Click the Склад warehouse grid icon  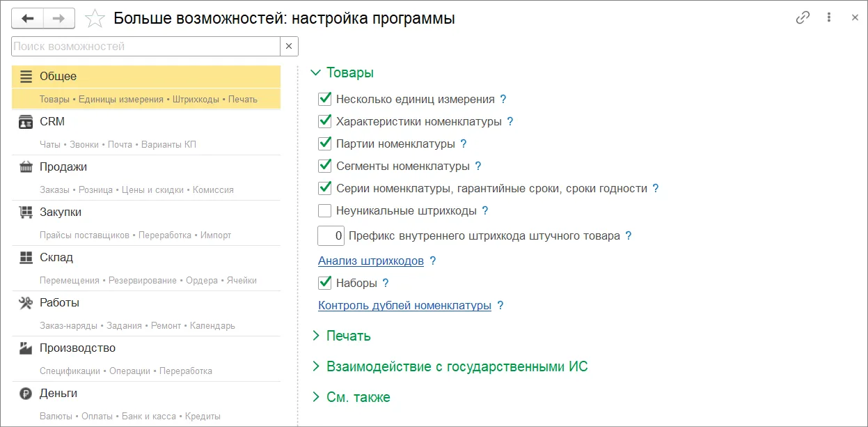coord(26,258)
